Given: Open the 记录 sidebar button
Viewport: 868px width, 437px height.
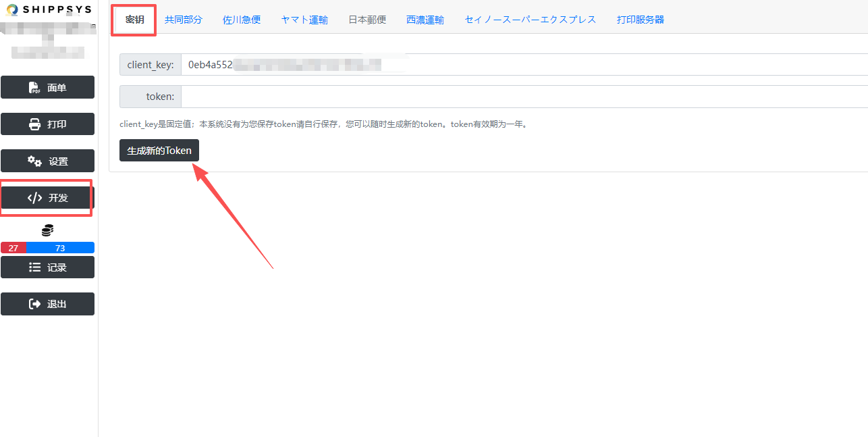Looking at the screenshot, I should (x=47, y=267).
